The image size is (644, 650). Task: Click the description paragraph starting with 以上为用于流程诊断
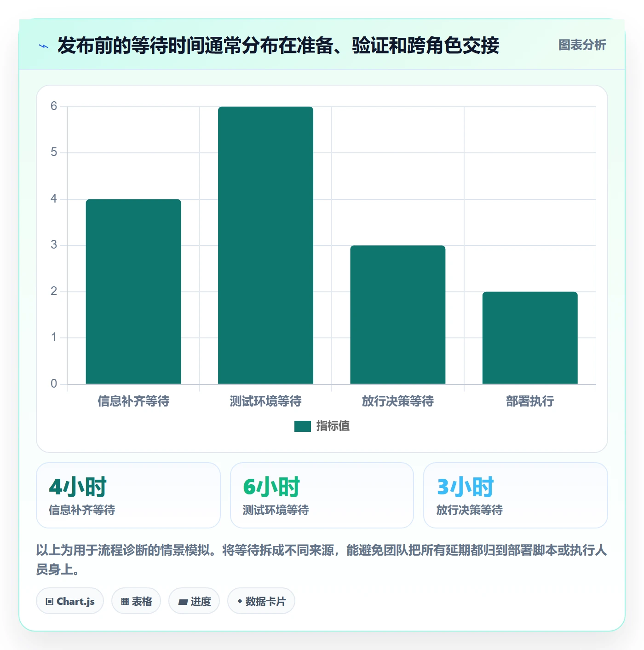tap(322, 560)
